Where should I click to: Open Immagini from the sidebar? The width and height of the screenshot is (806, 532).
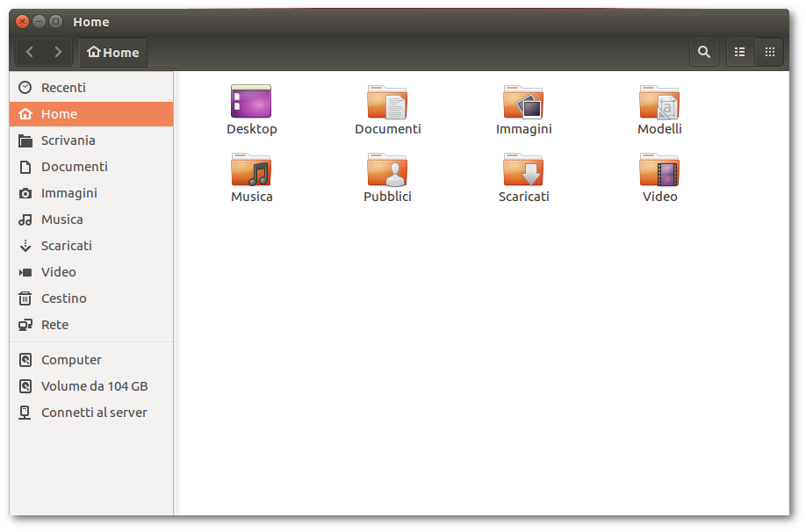pos(91,193)
